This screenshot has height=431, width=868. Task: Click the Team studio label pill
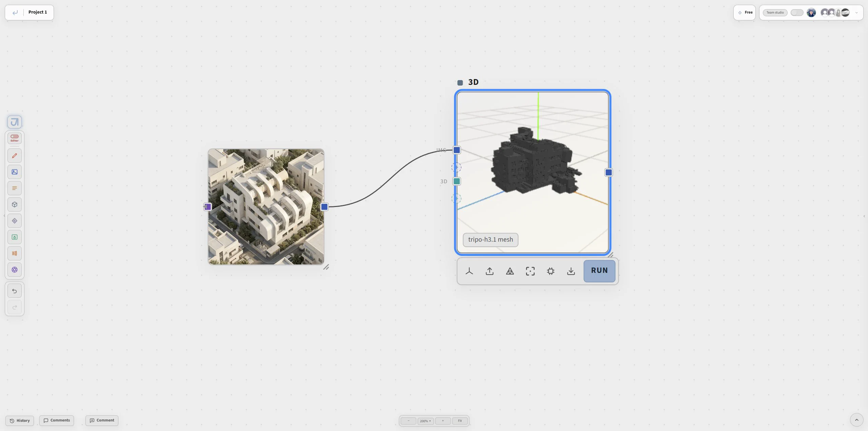[775, 13]
